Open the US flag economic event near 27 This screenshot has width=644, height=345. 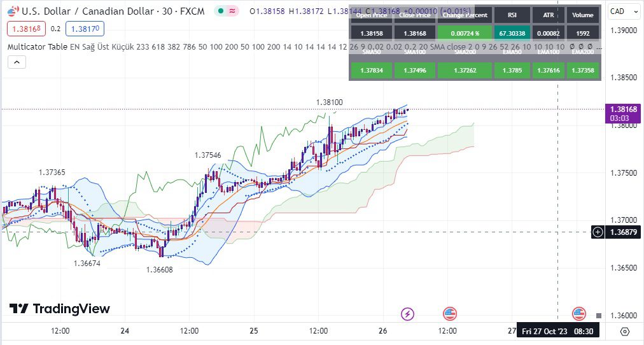pyautogui.click(x=578, y=314)
